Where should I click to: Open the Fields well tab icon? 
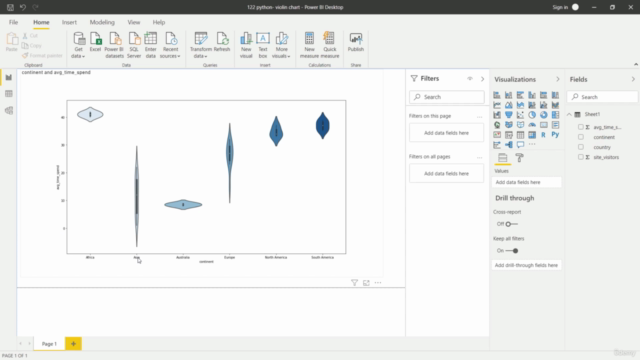(502, 158)
